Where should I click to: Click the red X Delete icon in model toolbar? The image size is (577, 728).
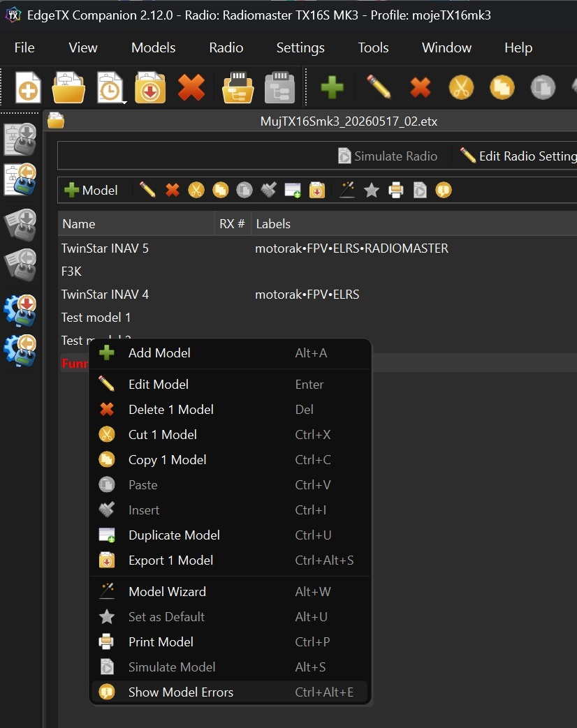pos(173,190)
